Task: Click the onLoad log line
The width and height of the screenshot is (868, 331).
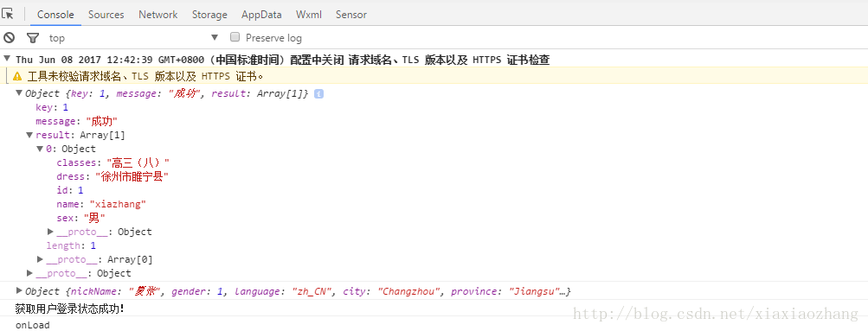Action: click(x=33, y=325)
